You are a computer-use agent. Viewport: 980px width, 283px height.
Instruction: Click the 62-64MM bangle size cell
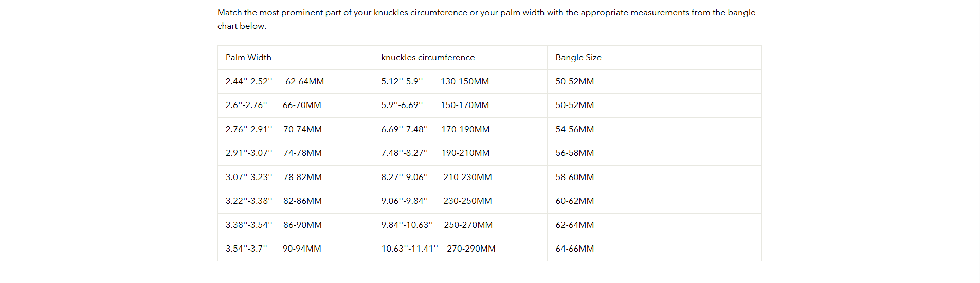coord(655,225)
